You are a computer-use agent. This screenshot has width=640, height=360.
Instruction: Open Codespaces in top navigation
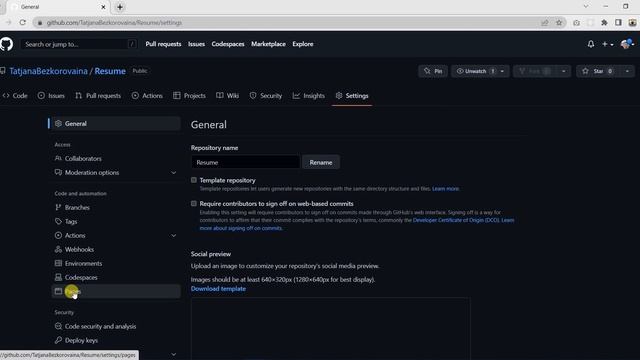click(x=228, y=44)
